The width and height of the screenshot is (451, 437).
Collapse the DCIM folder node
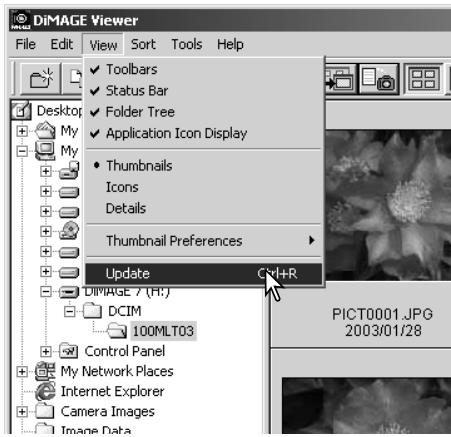coord(69,311)
